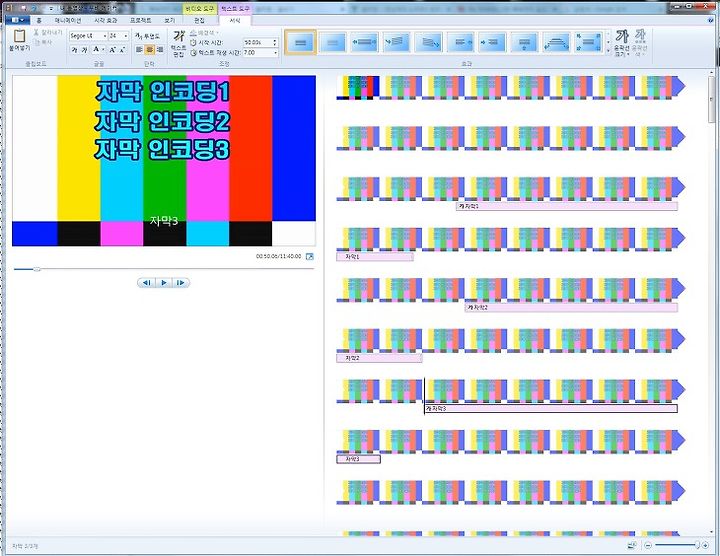The image size is (720, 556).
Task: Toggle italic text formatting
Action: (84, 50)
